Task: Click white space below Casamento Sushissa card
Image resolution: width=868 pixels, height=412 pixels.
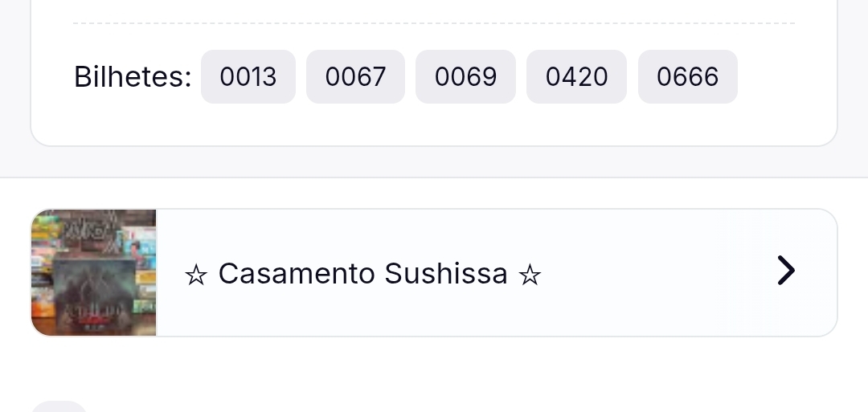Action: point(434,369)
